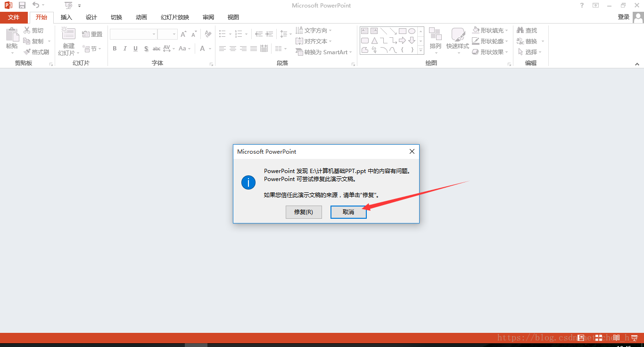Open the 审阅 ribbon tab
Viewport: 644px width, 347px height.
pyautogui.click(x=208, y=17)
